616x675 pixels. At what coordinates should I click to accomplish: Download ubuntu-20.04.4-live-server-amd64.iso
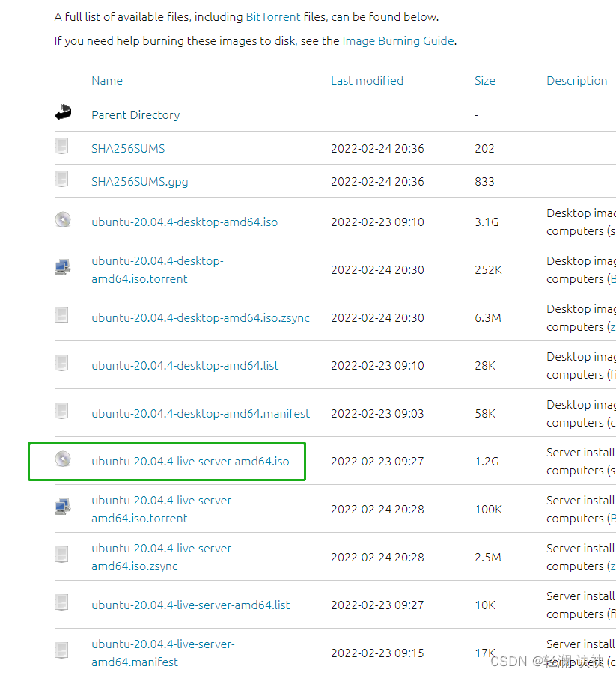(x=190, y=462)
